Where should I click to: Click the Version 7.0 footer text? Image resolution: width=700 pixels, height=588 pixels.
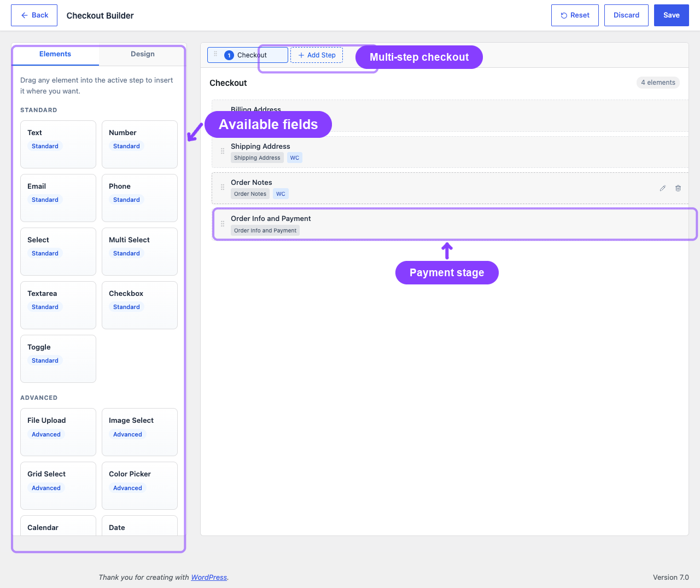point(670,578)
